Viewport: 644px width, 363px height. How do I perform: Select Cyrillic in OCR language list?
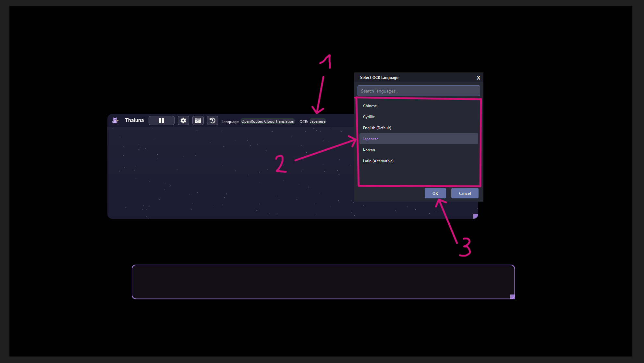coord(369,117)
